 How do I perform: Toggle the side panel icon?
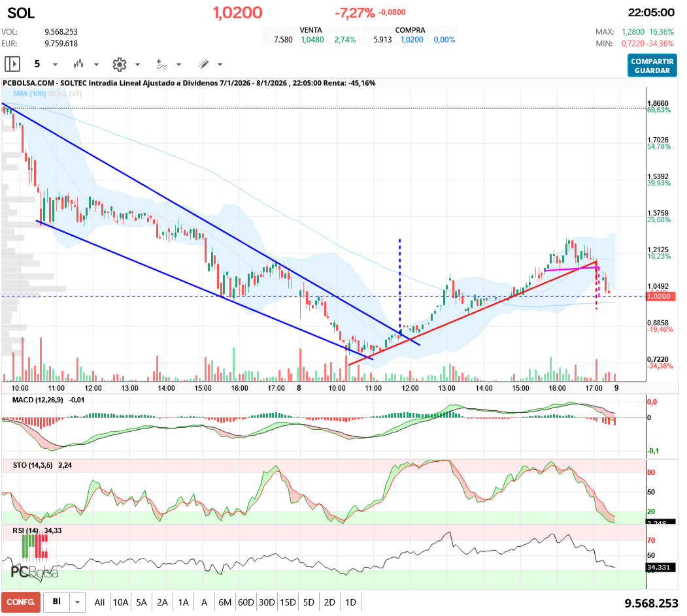(x=12, y=65)
